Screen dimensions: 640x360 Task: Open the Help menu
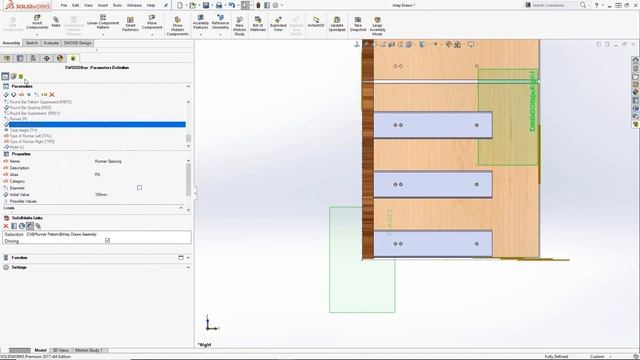tap(151, 5)
